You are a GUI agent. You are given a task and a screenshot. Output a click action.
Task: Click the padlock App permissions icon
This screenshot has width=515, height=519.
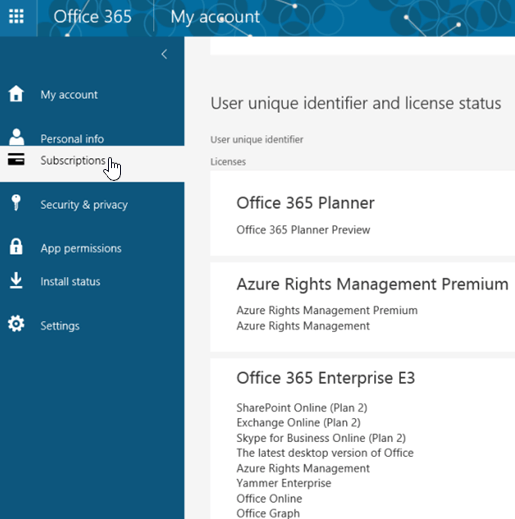tap(16, 247)
